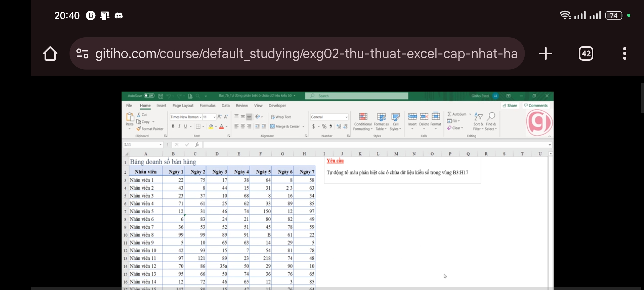The height and width of the screenshot is (290, 644).
Task: Click the Format as Table icon
Action: 381,117
